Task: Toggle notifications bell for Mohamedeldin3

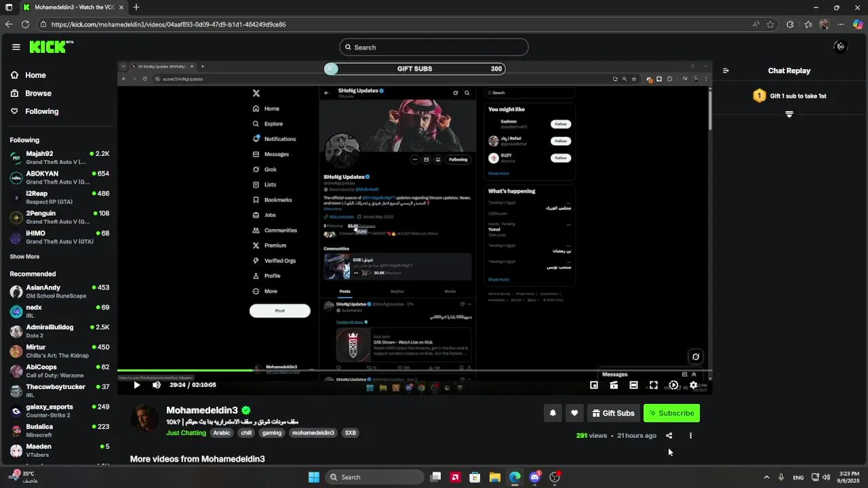Action: [x=553, y=413]
